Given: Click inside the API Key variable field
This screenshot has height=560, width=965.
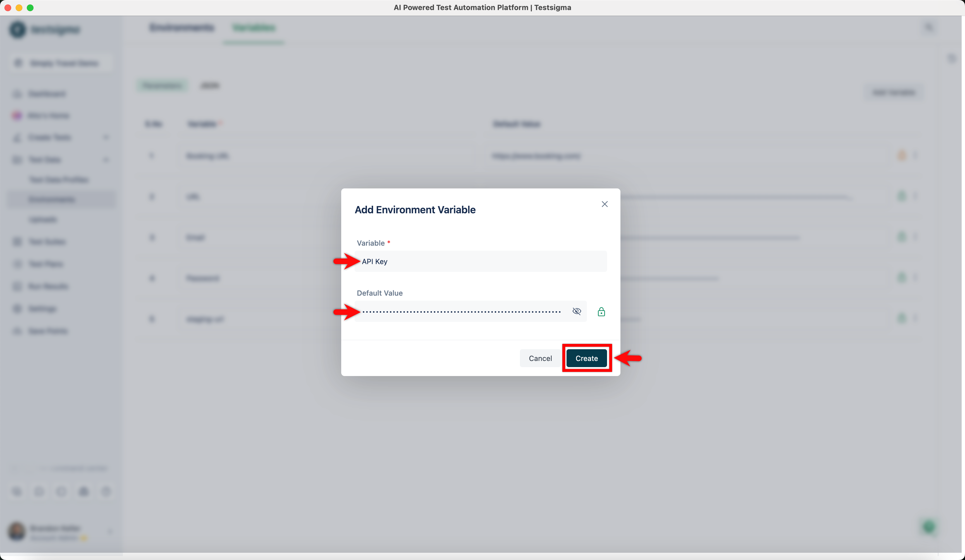Looking at the screenshot, I should (481, 261).
